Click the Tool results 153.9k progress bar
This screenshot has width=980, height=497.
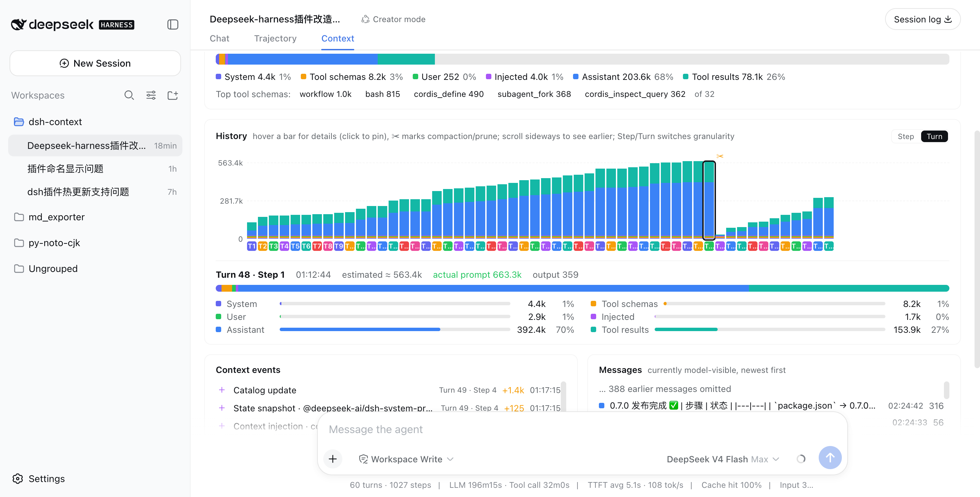[770, 329]
